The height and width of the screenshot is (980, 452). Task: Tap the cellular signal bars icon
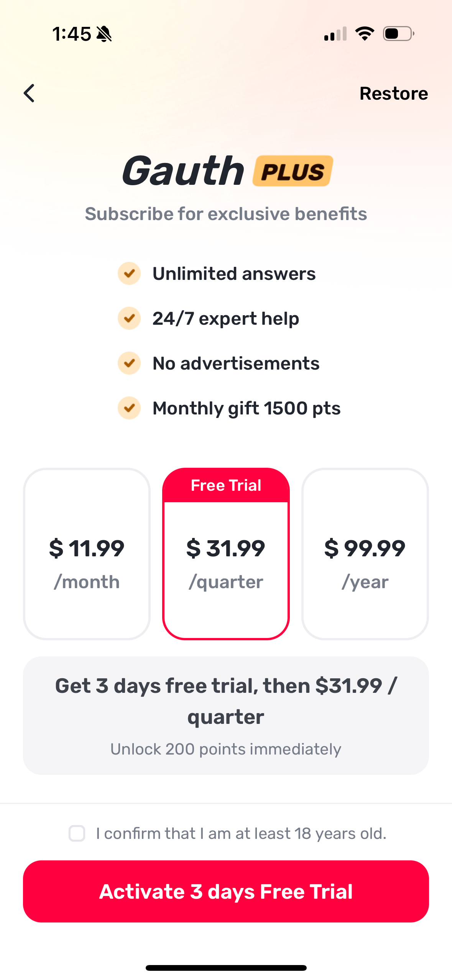pos(335,34)
